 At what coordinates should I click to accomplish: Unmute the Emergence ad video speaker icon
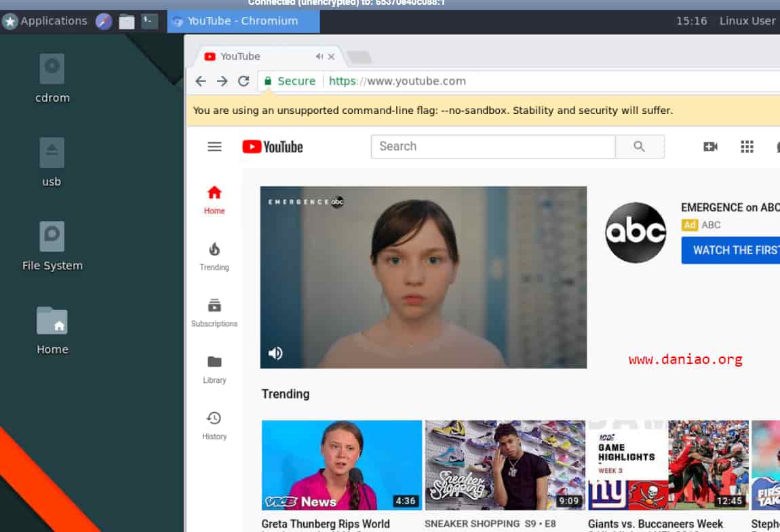pyautogui.click(x=275, y=354)
